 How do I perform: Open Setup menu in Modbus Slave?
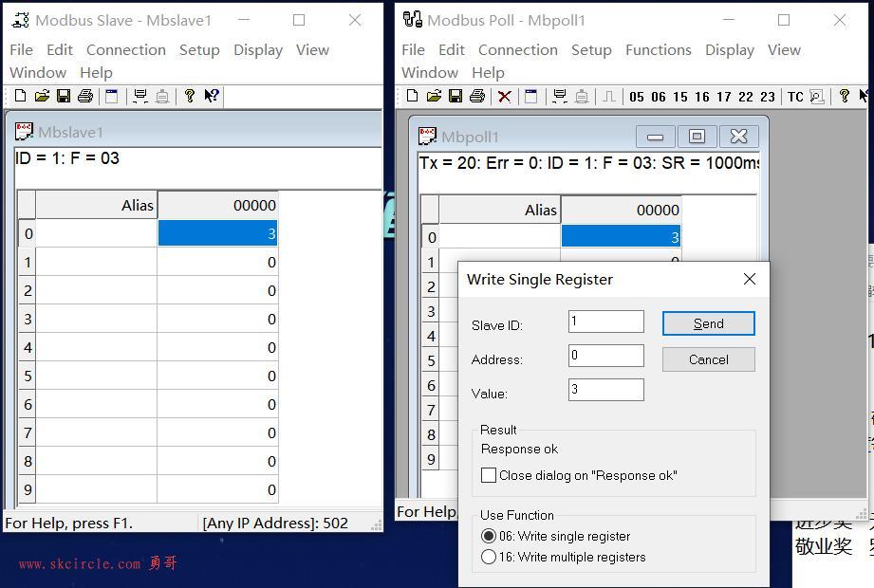point(199,50)
